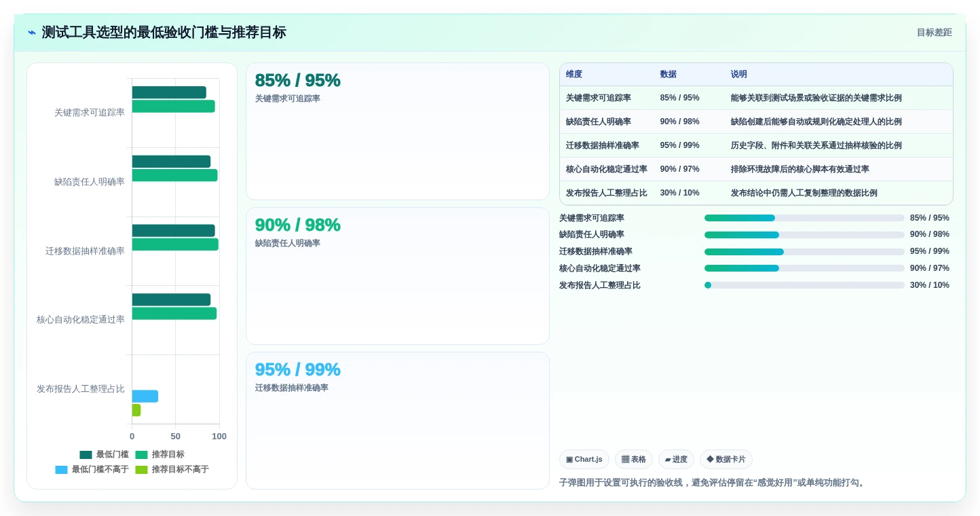
Task: Select the 核心自动化稳定通过率 cell in the table
Action: (607, 169)
